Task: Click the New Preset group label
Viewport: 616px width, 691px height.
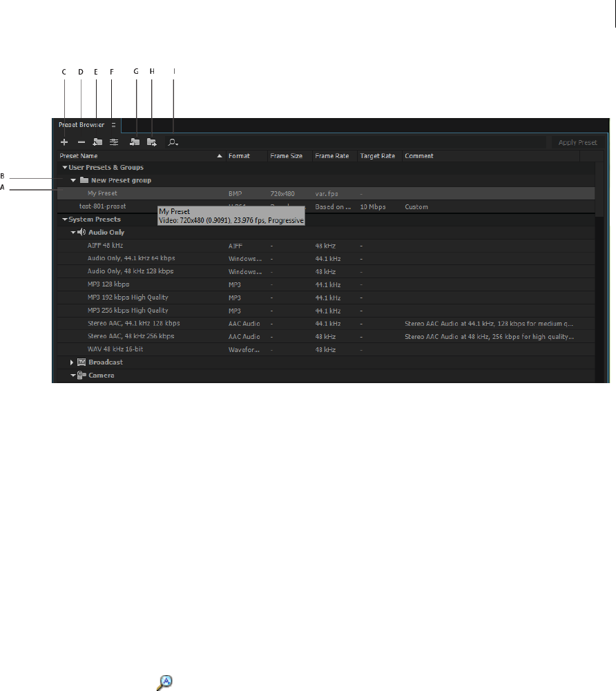Action: [122, 180]
